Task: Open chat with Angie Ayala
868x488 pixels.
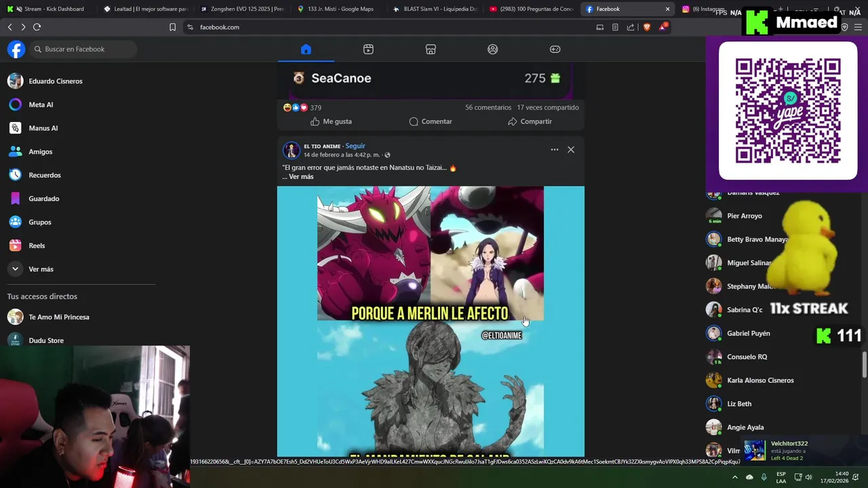Action: 745,428
